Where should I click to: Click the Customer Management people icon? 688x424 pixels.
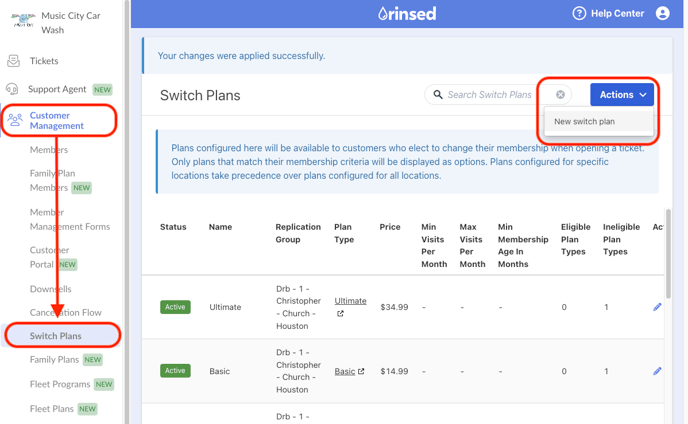click(x=15, y=120)
